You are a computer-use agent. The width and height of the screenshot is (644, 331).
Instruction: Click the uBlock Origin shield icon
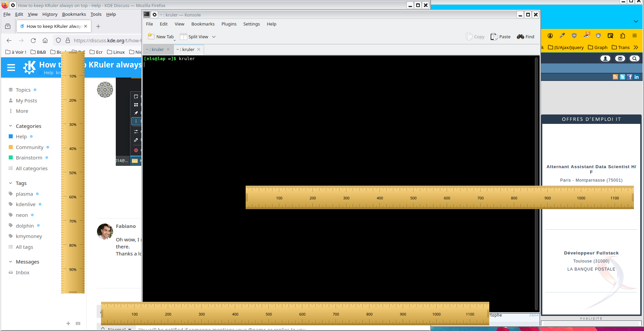point(574,36)
